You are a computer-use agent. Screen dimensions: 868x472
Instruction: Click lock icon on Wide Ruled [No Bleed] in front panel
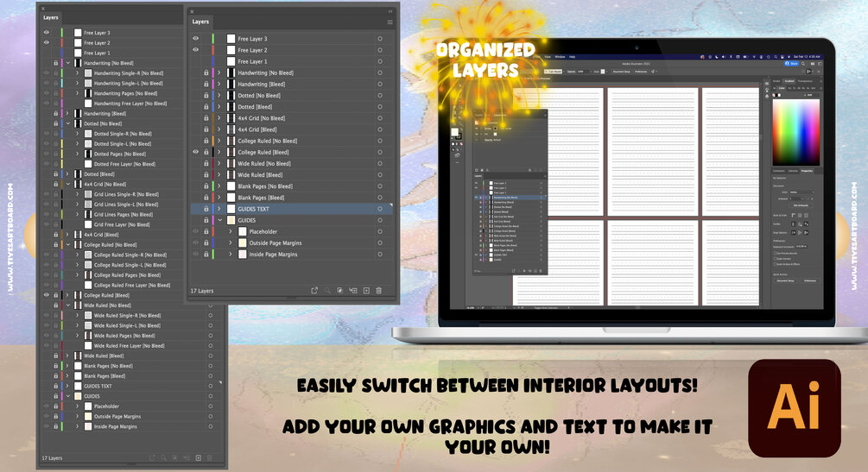coord(206,163)
